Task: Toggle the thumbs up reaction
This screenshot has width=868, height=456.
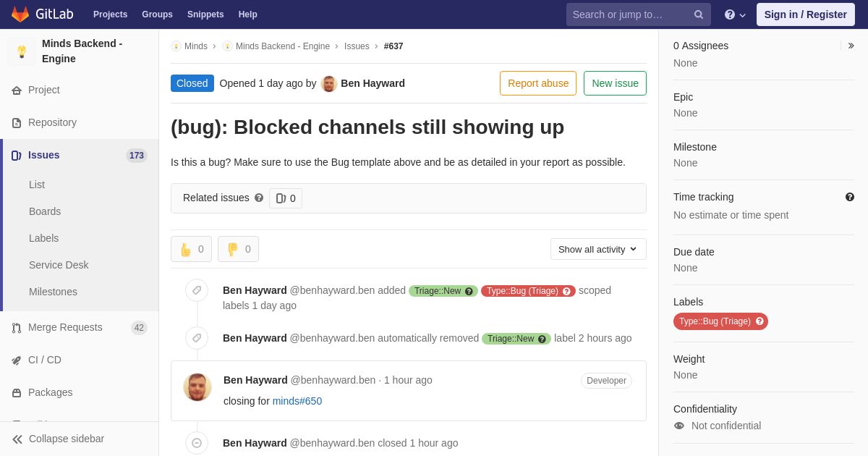Action: coord(192,249)
